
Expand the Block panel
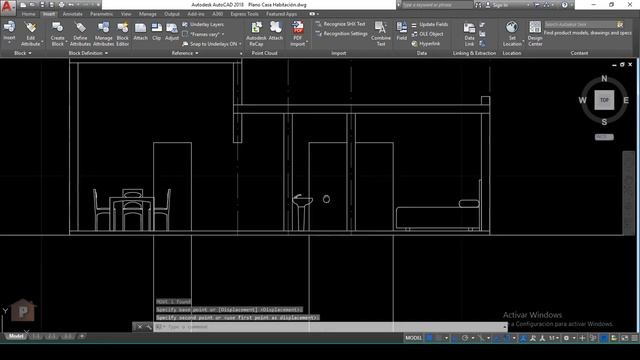coord(22,53)
